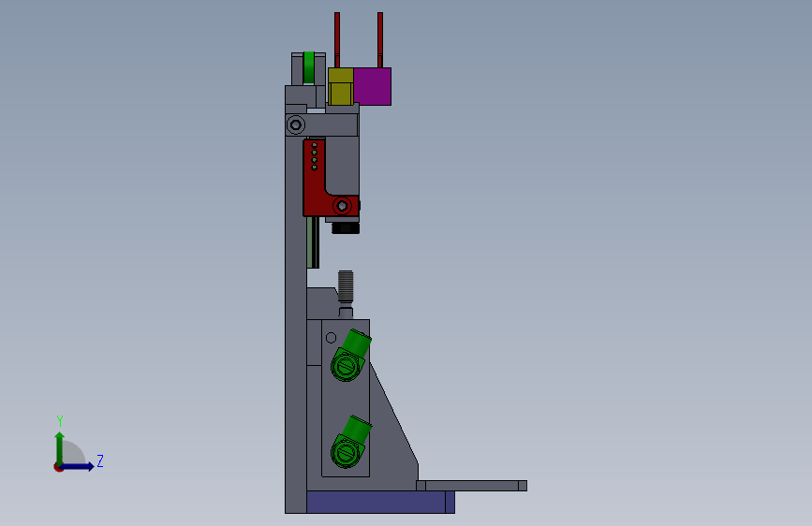The height and width of the screenshot is (526, 812).
Task: Select the lower green pneumatic fitting
Action: coord(350,442)
